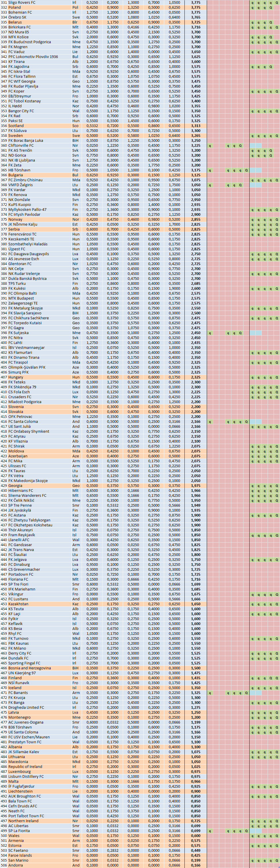Viewport: 280px width, 868px height.
Task: Click the FC Chikhura Sachkhere cell
Action: [29, 318]
